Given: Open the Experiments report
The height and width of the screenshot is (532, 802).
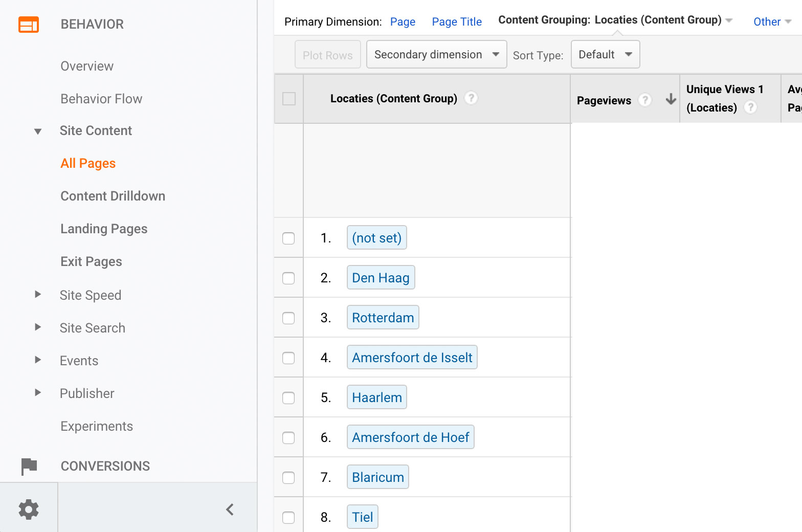Looking at the screenshot, I should 97,426.
